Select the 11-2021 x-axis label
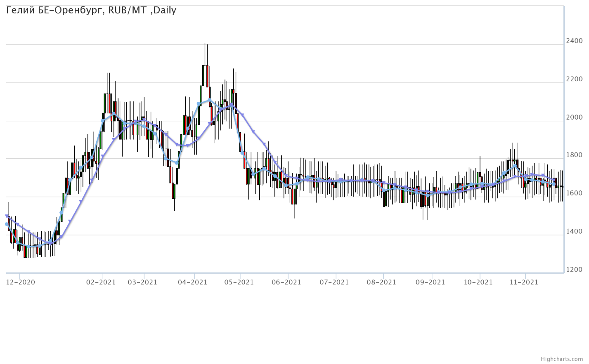Image resolution: width=589 pixels, height=364 pixels. click(x=524, y=282)
